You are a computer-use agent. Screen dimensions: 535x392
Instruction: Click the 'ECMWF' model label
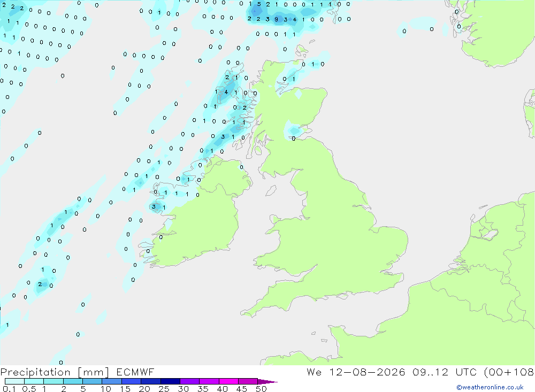(135, 372)
